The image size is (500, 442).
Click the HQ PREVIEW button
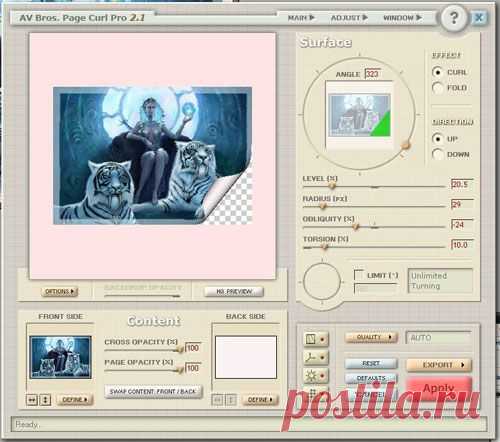[x=234, y=292]
